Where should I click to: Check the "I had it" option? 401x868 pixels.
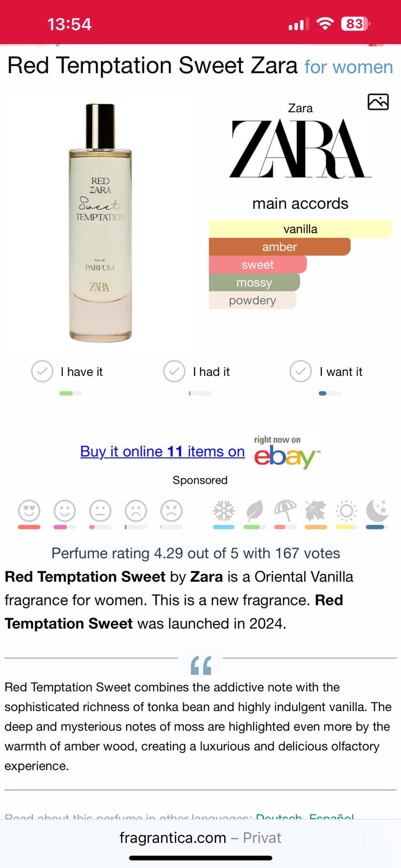pyautogui.click(x=174, y=372)
